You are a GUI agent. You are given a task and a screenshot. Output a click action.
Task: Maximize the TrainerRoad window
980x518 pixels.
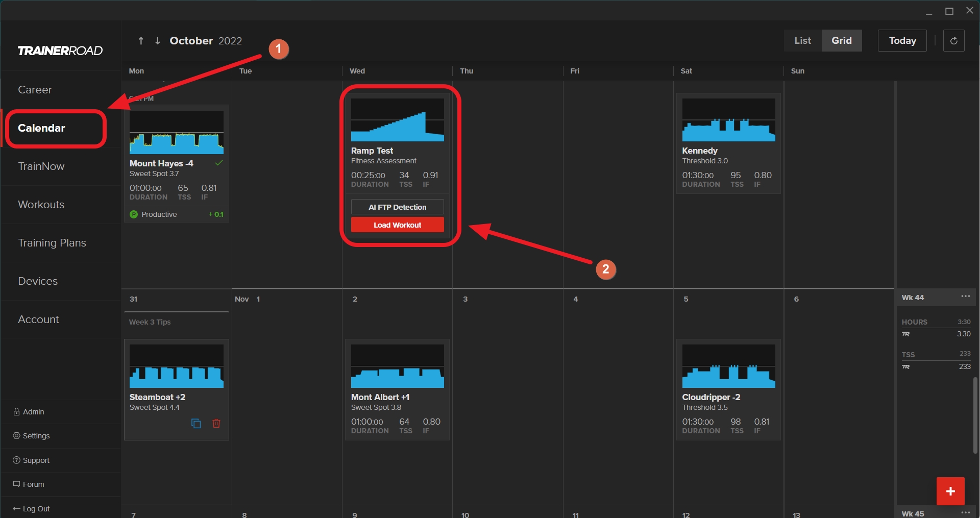pyautogui.click(x=949, y=11)
